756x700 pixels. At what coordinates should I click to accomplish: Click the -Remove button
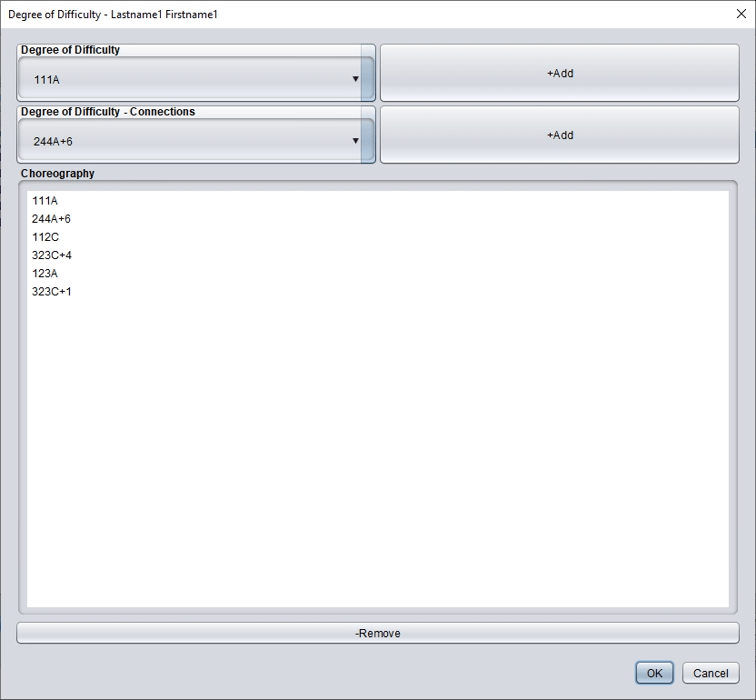click(377, 633)
